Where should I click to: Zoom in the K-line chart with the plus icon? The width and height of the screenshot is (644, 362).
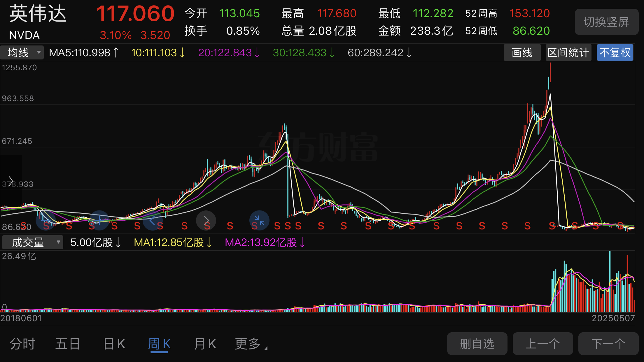click(x=99, y=220)
